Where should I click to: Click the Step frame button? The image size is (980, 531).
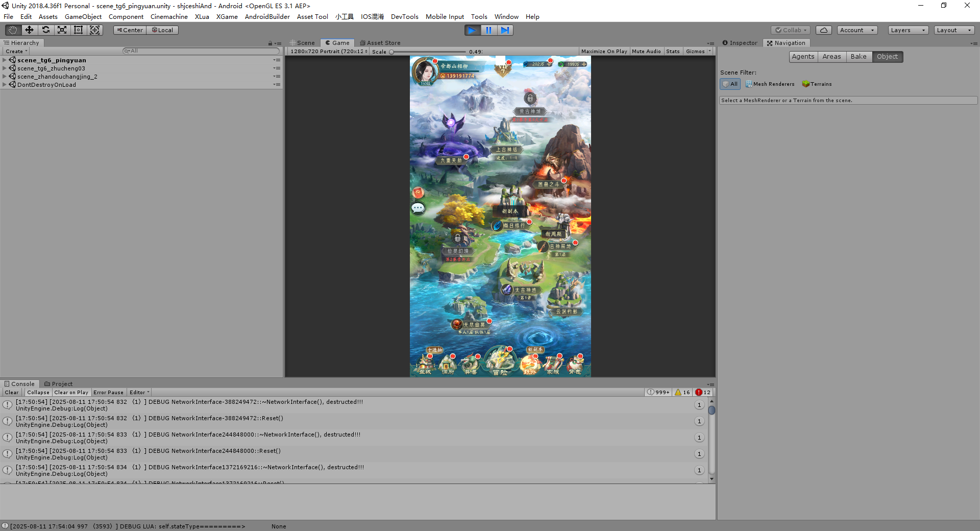point(505,30)
